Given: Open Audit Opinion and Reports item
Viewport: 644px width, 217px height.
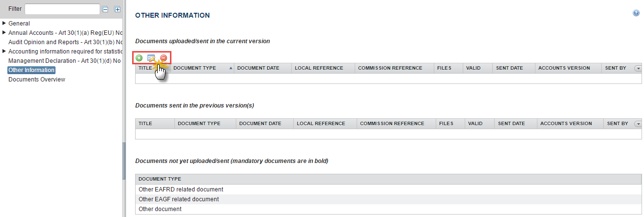Looking at the screenshot, I should click(65, 42).
